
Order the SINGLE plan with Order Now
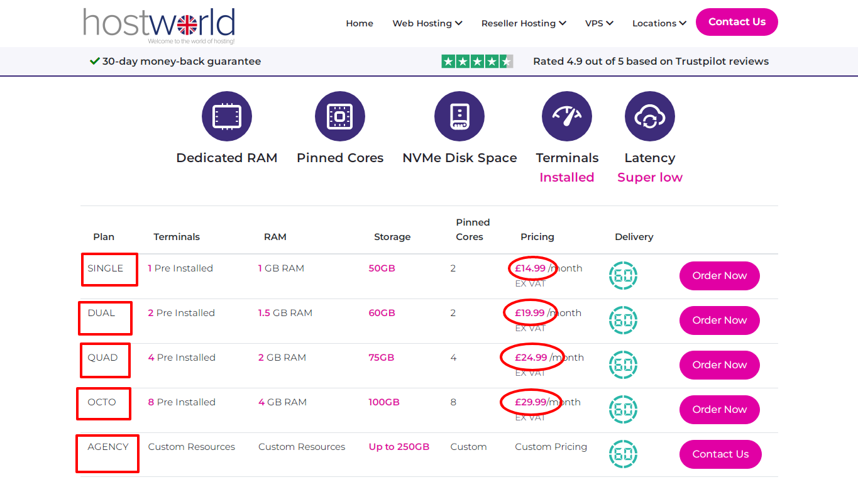(720, 276)
